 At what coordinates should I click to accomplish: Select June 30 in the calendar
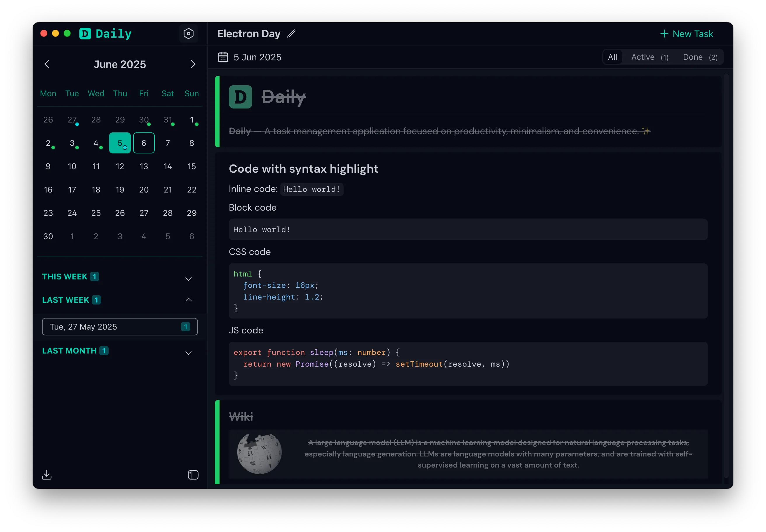[48, 236]
